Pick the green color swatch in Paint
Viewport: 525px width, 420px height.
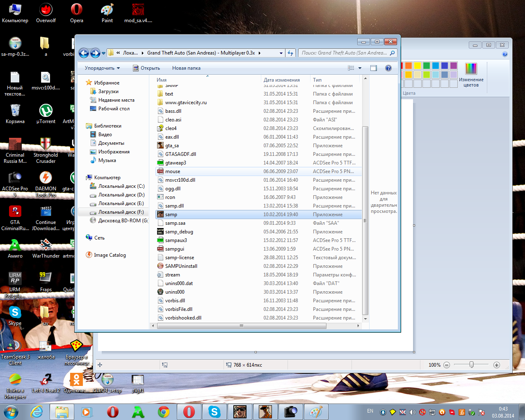(x=427, y=66)
